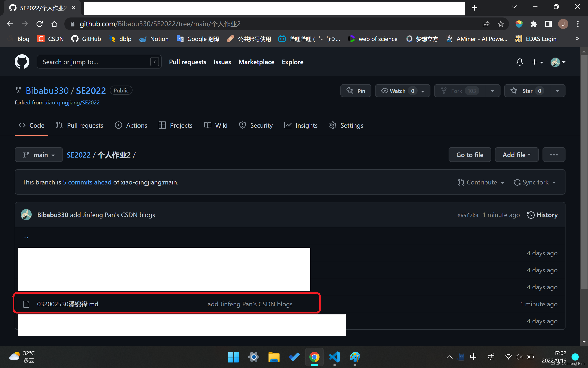
Task: Bookmark this page with the star icon
Action: 500,24
